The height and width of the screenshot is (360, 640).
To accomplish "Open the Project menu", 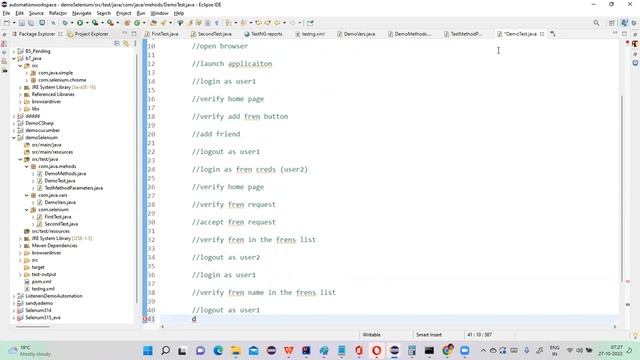I will [x=124, y=13].
